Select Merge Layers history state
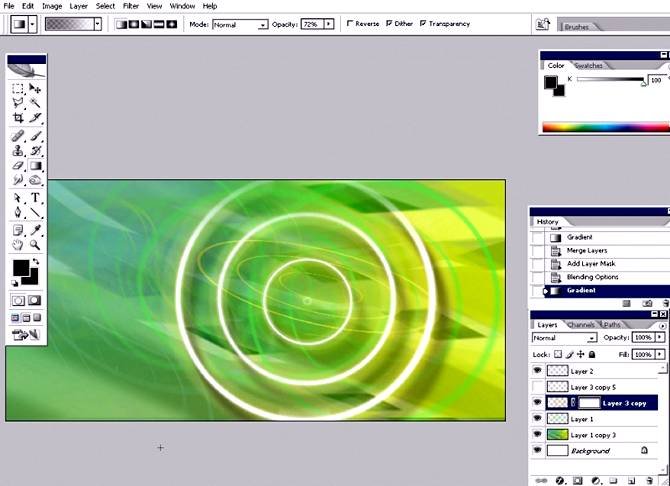Screen dimensions: 670x486 [588, 251]
